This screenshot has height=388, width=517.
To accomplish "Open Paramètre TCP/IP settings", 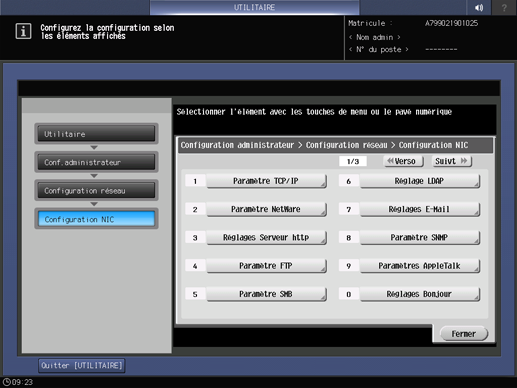I will [266, 181].
